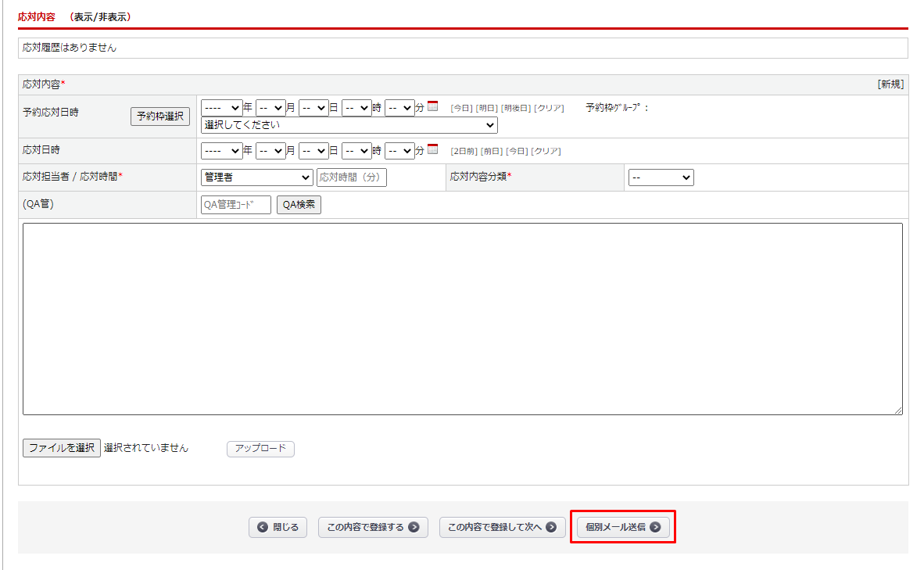Open 応対内容分類 category dropdown
This screenshot has height=570, width=924.
click(661, 177)
